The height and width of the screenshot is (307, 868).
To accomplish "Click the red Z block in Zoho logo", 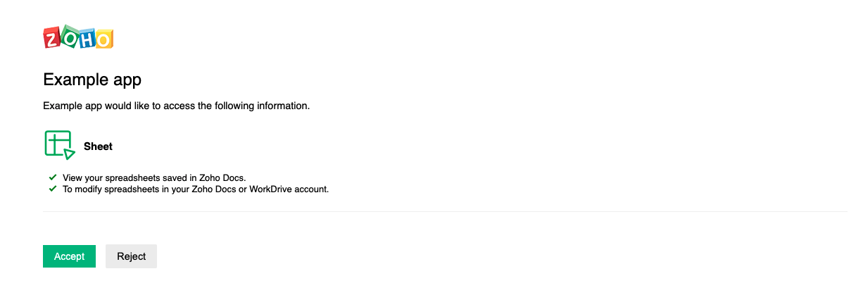I will 51,39.
